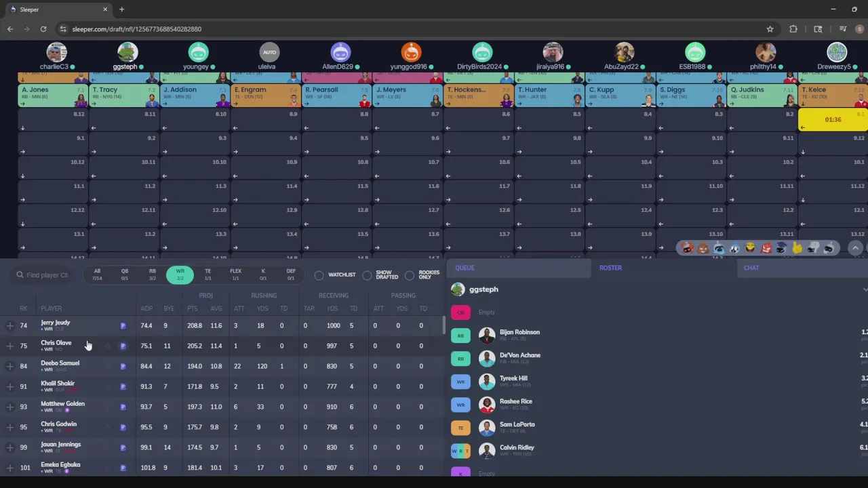Bookmark this page with the star icon
The width and height of the screenshot is (868, 488).
pos(770,29)
